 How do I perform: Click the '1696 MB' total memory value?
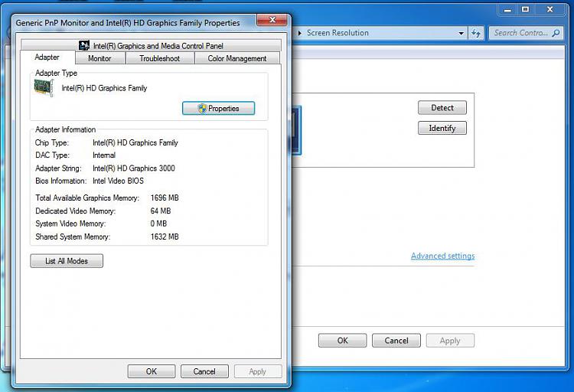tap(165, 198)
